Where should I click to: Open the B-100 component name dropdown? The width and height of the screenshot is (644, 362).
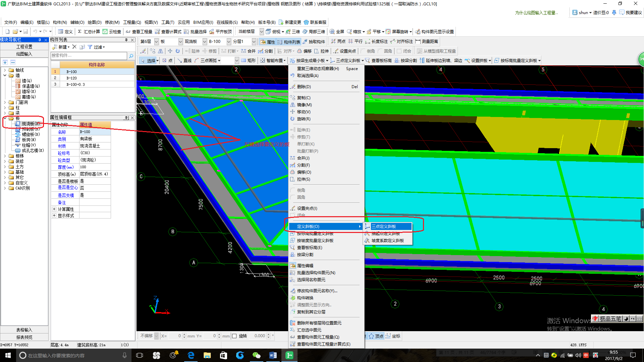pos(229,42)
